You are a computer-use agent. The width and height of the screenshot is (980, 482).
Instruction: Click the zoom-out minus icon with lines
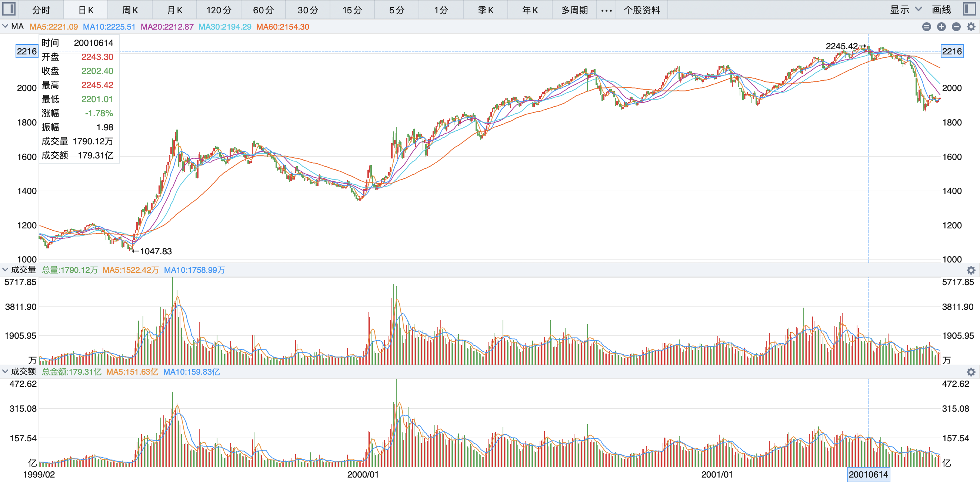[927, 27]
